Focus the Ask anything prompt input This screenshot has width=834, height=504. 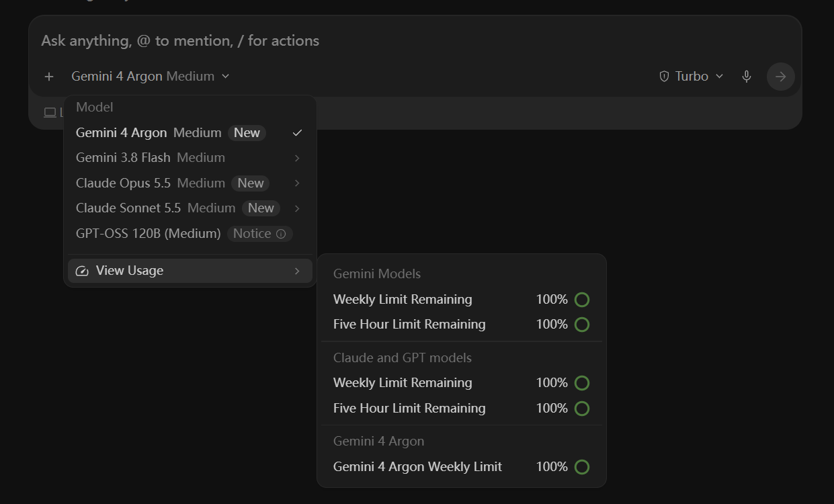click(x=415, y=41)
